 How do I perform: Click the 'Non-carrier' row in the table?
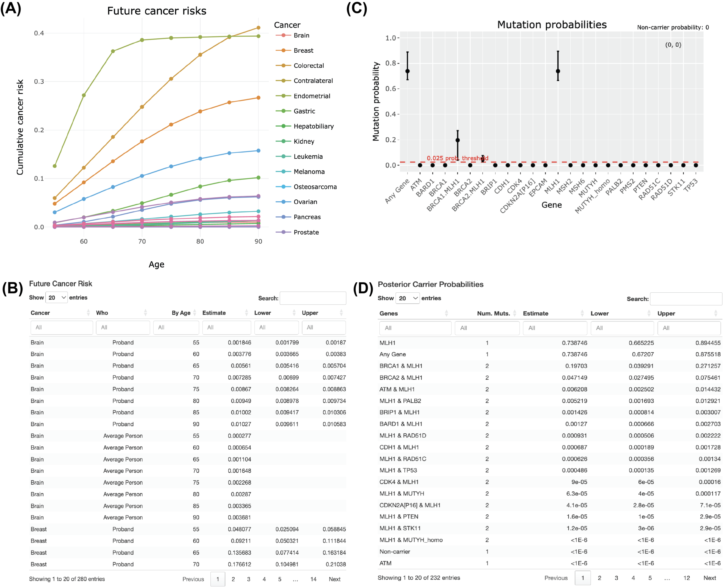[x=550, y=551]
